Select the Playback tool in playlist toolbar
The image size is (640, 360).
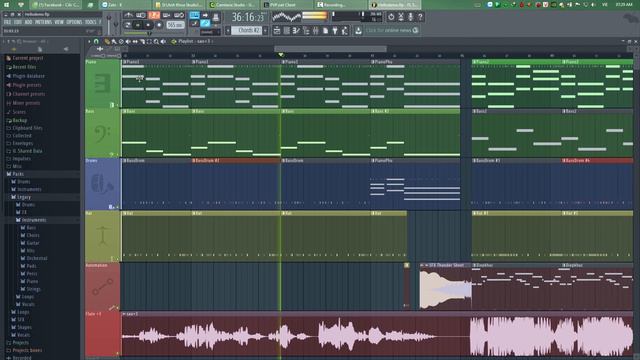(163, 41)
